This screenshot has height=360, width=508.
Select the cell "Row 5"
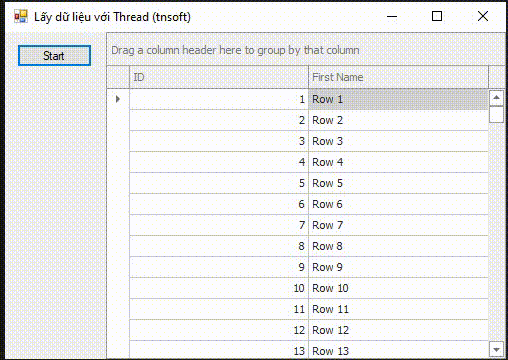tap(398, 183)
